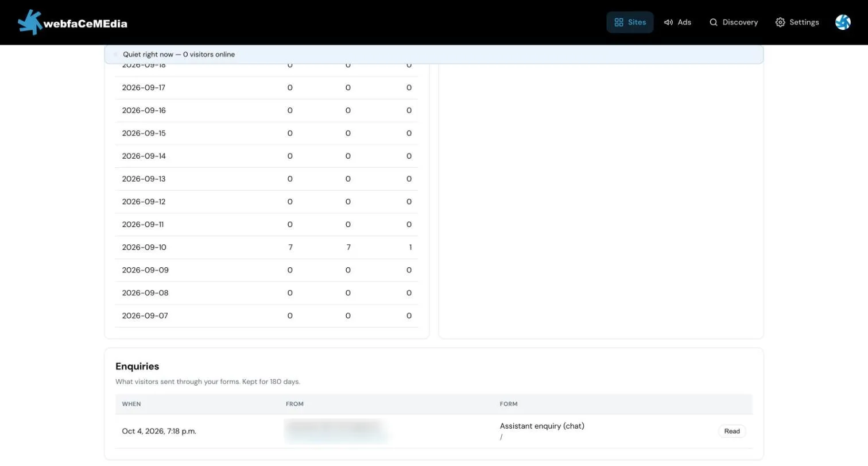Select the 2026-09-13 date row

click(266, 179)
